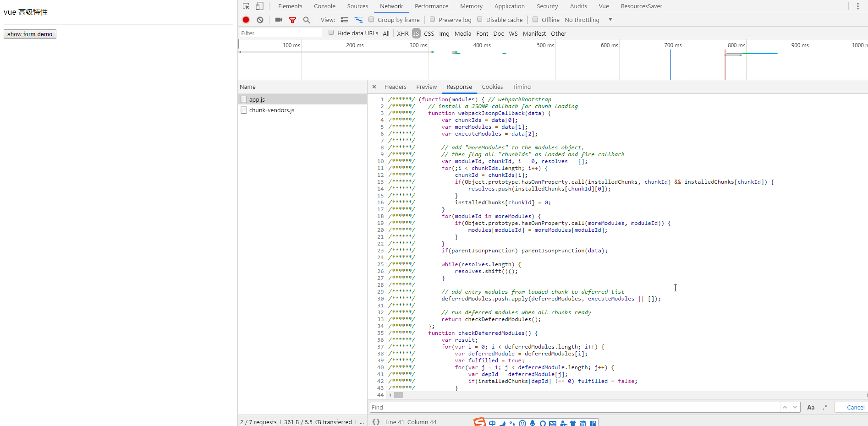Tick the Hide data URLs checkbox
Screen dimensions: 868x426
tap(331, 33)
